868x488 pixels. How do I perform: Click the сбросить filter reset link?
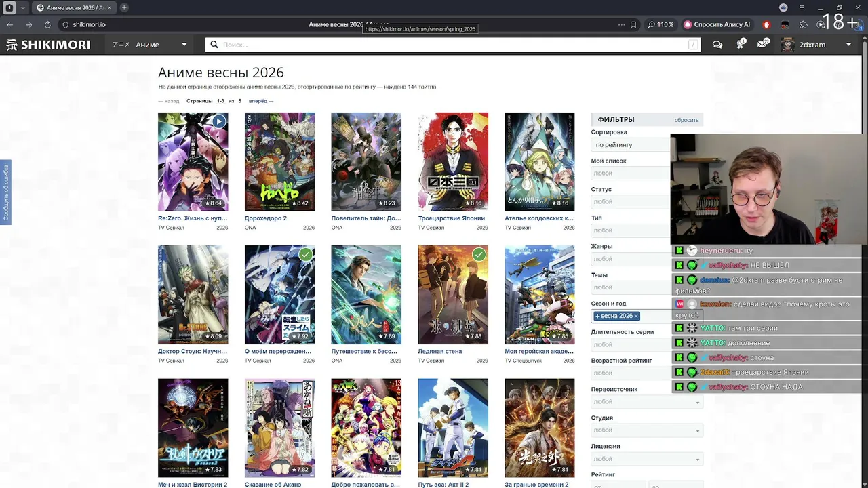tap(686, 120)
